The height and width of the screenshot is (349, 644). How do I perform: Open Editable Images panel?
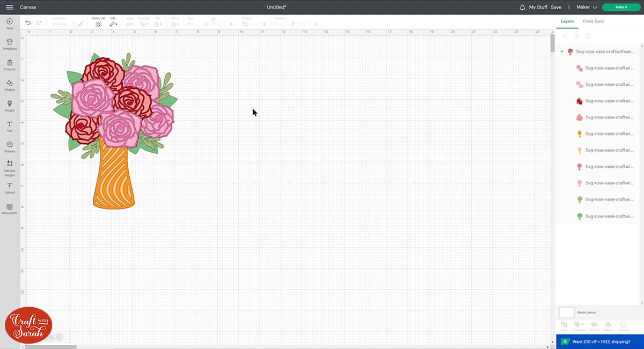10,168
